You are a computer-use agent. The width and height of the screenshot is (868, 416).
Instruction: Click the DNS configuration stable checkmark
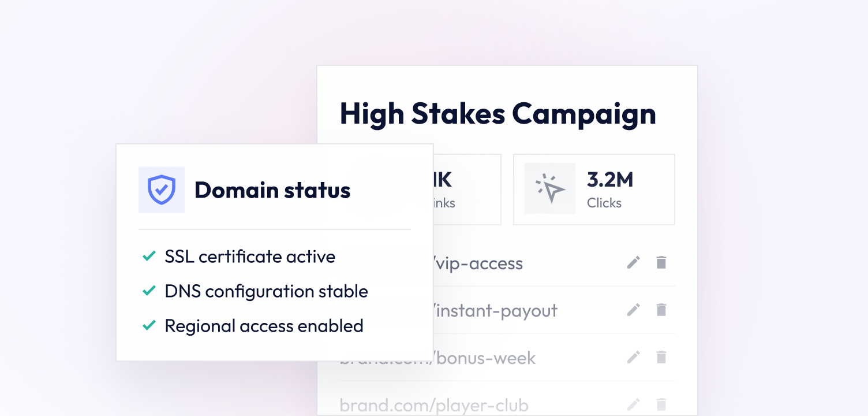pyautogui.click(x=149, y=291)
